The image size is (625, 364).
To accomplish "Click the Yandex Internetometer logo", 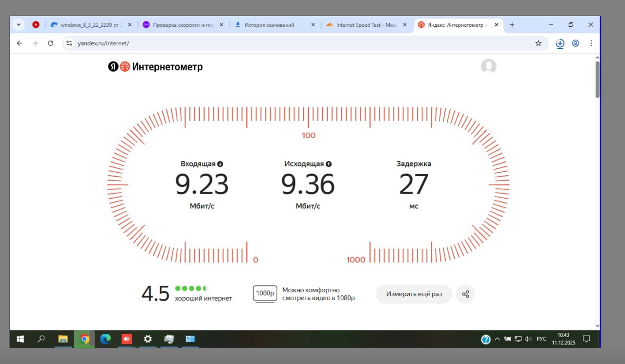I will click(155, 67).
